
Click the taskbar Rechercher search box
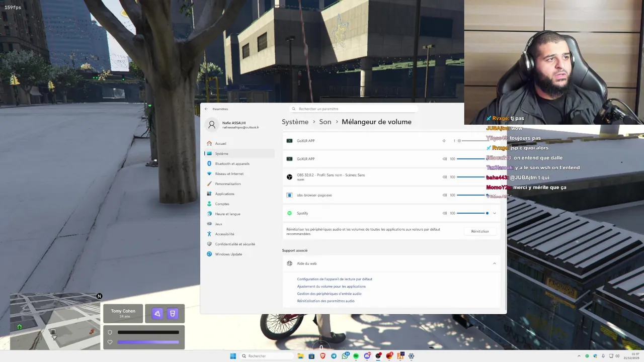tap(267, 356)
